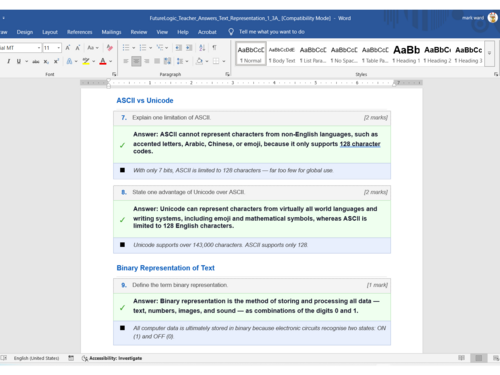Click Accessibility: Investigate in status bar
500x375 pixels.
(x=112, y=358)
